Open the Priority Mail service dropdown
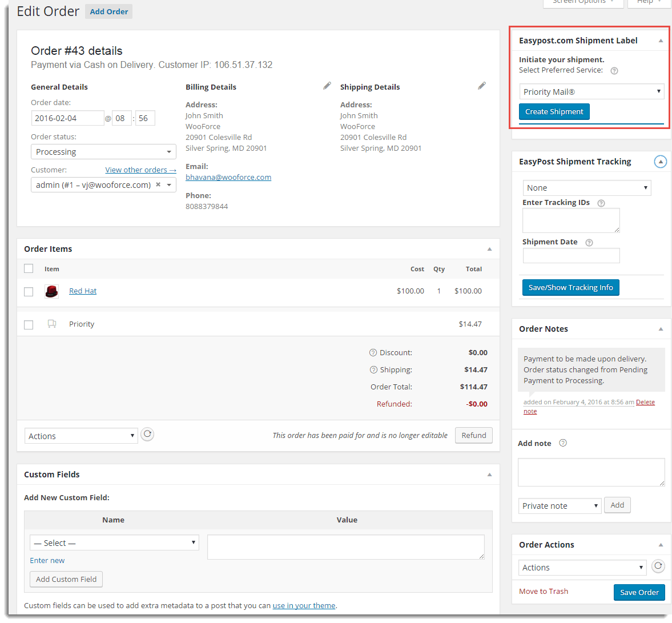672x623 pixels. pyautogui.click(x=591, y=91)
